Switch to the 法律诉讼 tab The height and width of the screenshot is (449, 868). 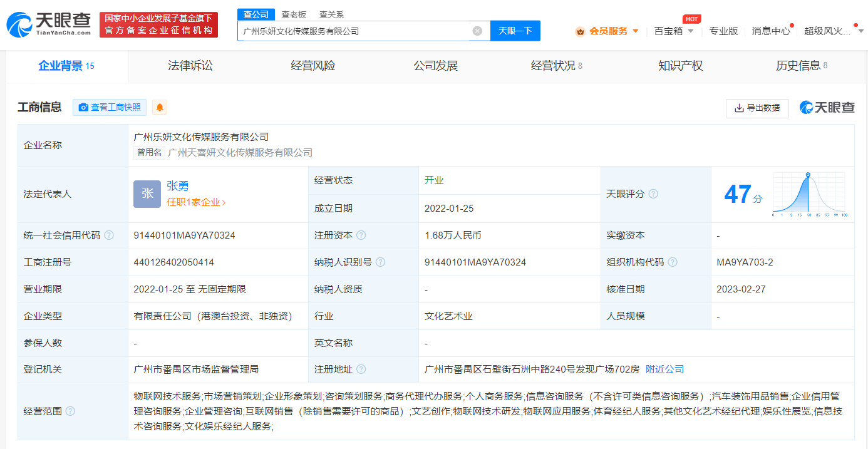point(190,66)
